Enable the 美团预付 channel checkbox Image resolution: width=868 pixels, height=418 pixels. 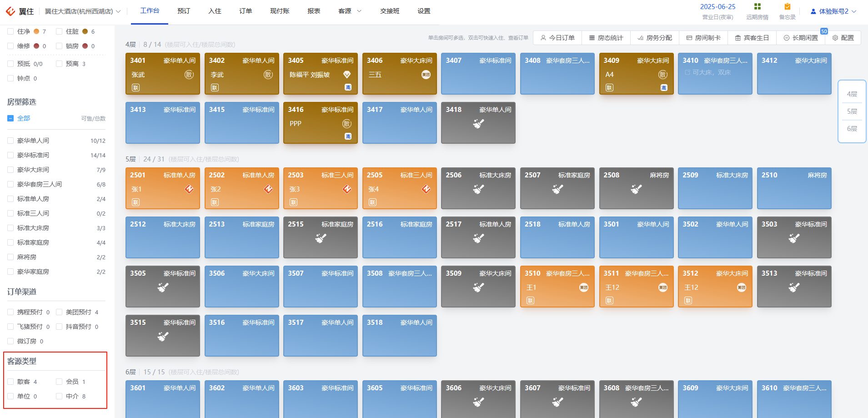point(59,312)
